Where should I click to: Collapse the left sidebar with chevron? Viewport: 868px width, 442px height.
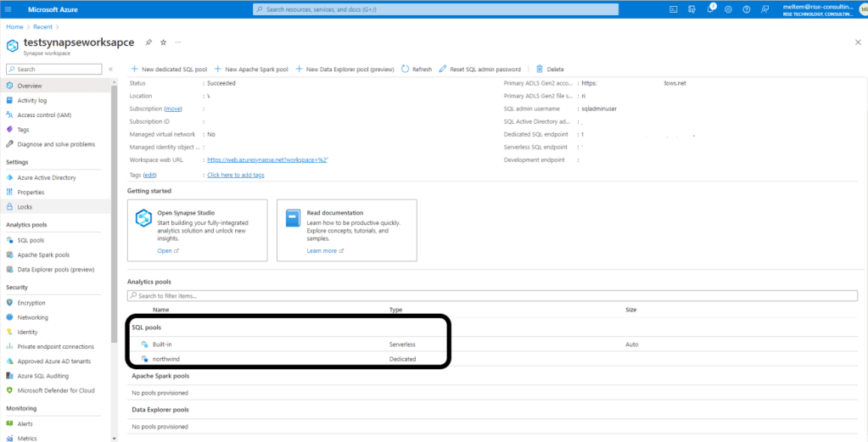click(110, 69)
